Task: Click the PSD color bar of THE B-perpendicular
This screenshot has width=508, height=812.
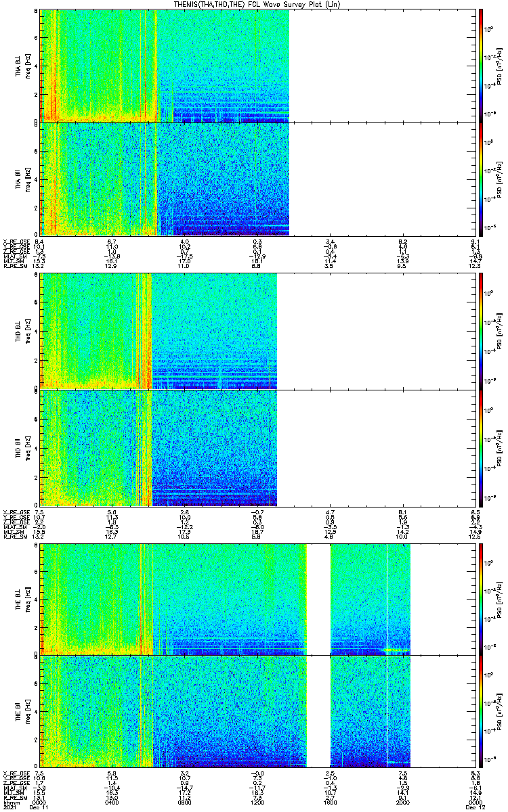Action: [x=481, y=598]
